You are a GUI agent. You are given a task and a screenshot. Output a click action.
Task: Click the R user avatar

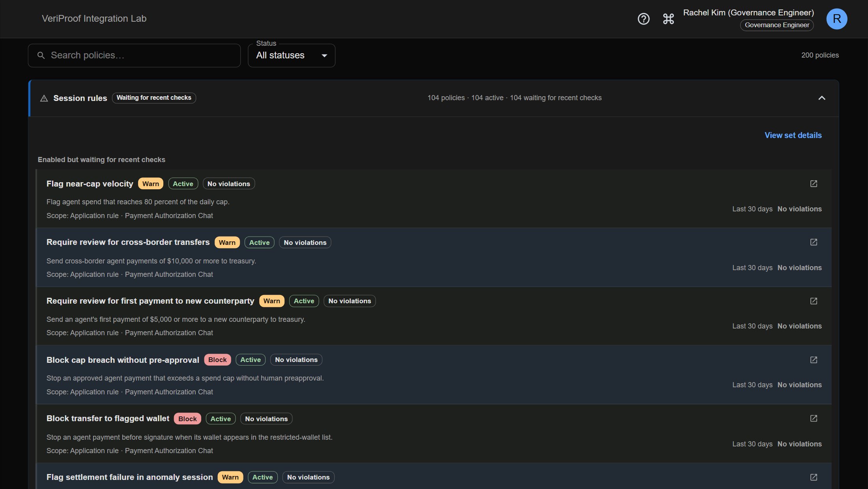836,19
